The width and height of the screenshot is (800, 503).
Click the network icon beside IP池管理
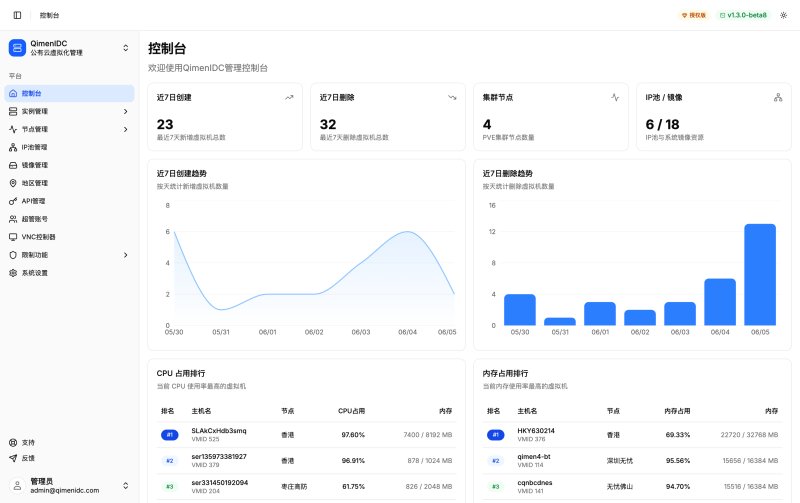click(13, 147)
